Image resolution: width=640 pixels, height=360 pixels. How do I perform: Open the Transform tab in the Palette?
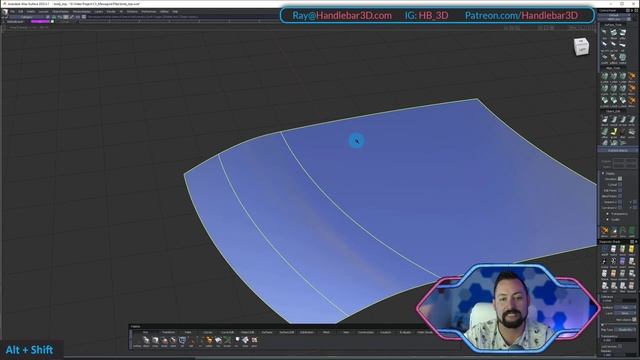coord(168,332)
